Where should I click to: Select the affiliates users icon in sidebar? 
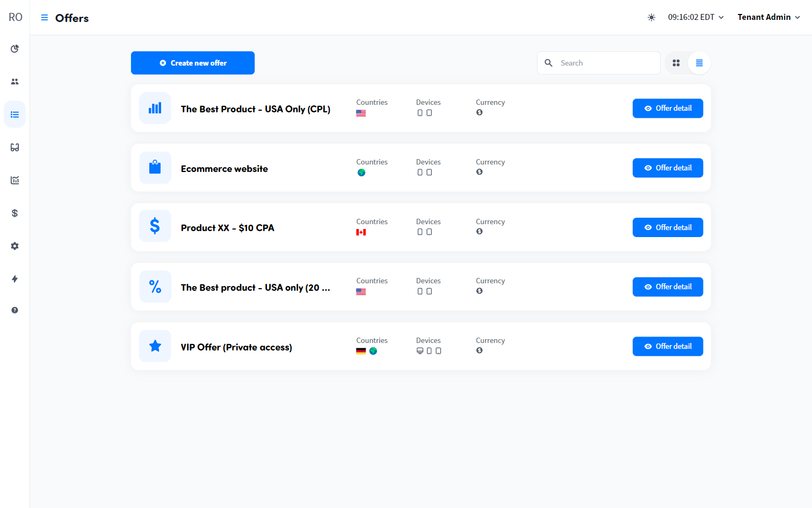(x=15, y=81)
